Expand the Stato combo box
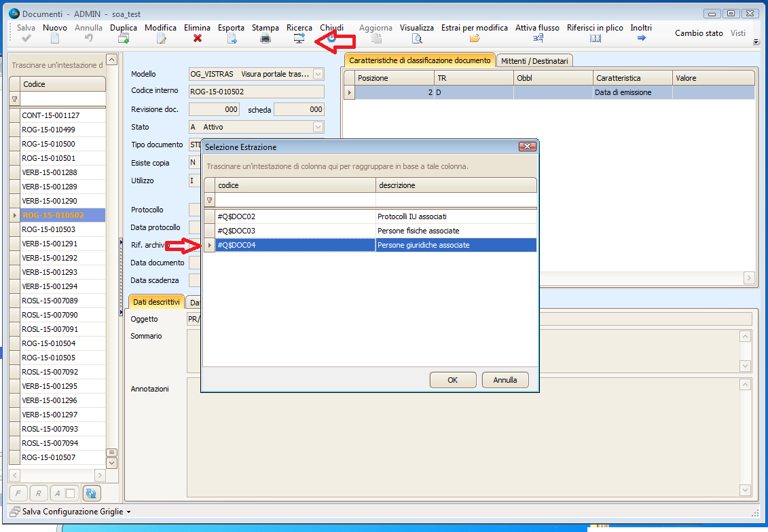 click(318, 127)
